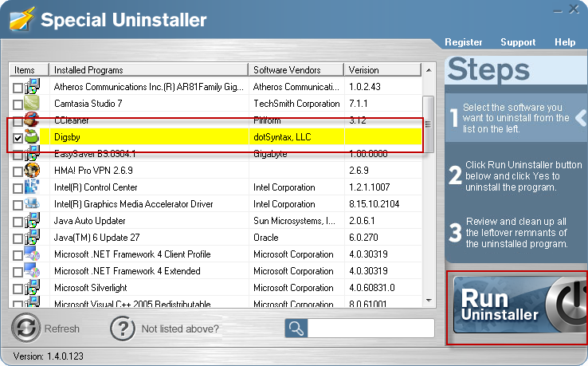Click the Run Uninstaller button

pos(519,305)
